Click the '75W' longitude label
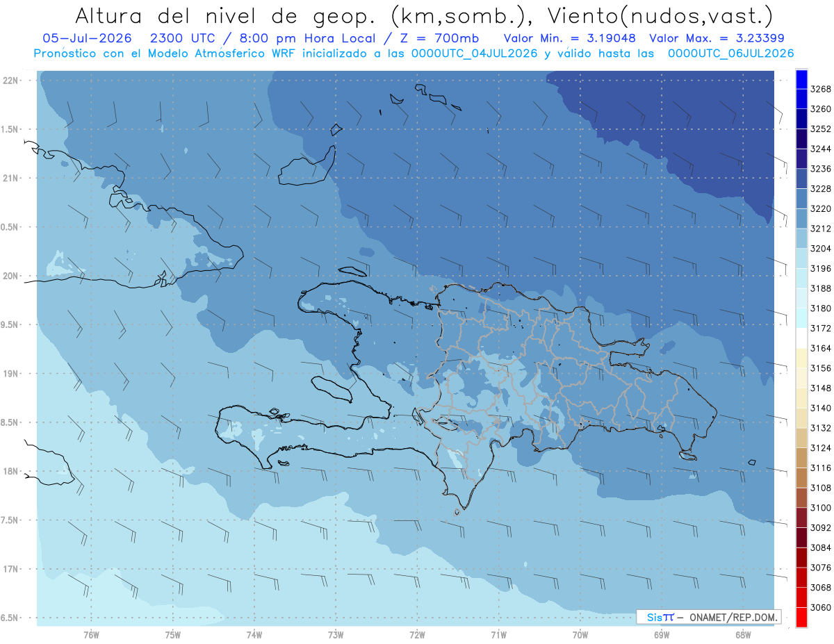Viewport: 834px width, 644px height. [173, 634]
